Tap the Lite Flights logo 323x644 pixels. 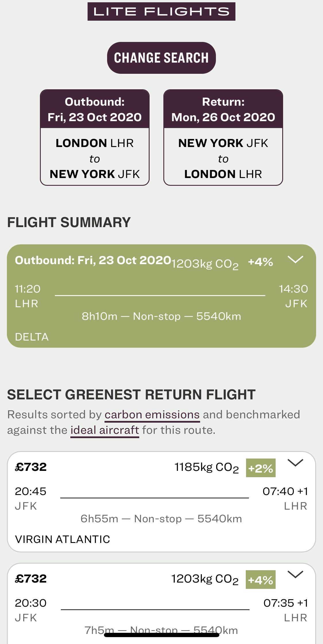tap(161, 11)
